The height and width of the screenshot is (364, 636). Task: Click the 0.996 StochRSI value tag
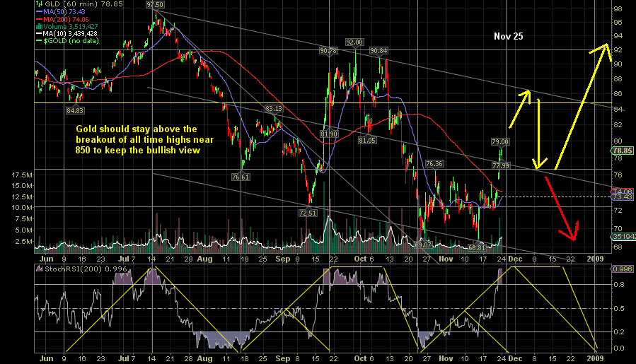[623, 269]
